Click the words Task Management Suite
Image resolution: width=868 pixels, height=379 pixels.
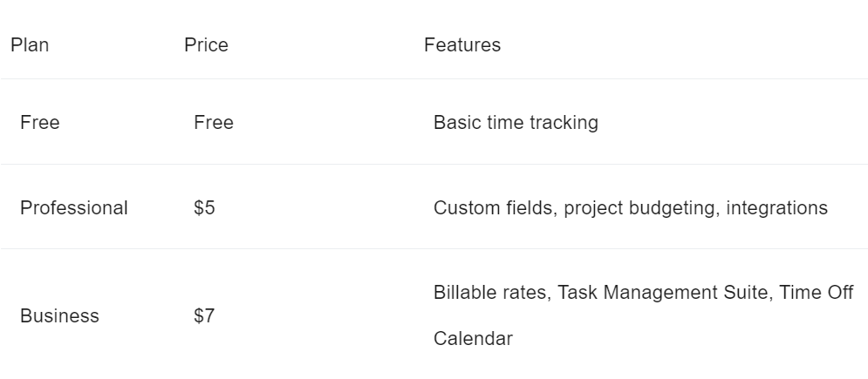(666, 293)
